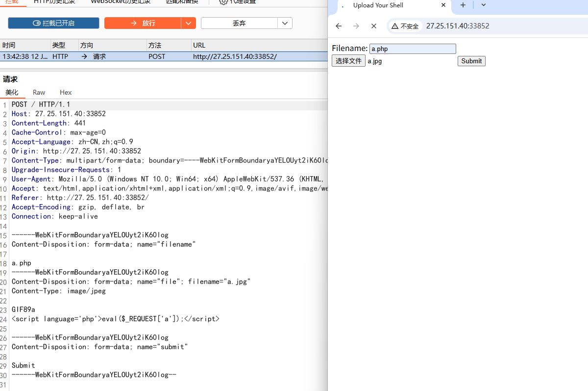Click the 不安全 not-secure warning badge
Viewport: 588px width, 391px height.
point(405,26)
